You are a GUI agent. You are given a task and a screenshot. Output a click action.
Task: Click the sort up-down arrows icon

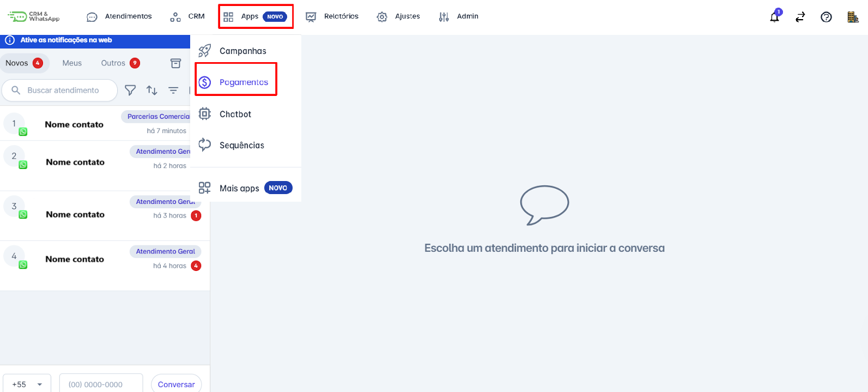152,90
